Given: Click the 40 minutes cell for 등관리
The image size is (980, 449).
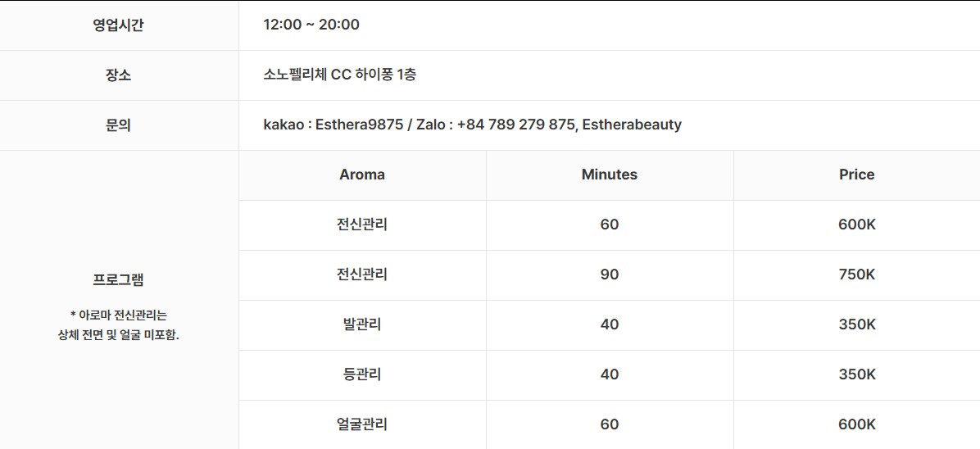Looking at the screenshot, I should [610, 375].
